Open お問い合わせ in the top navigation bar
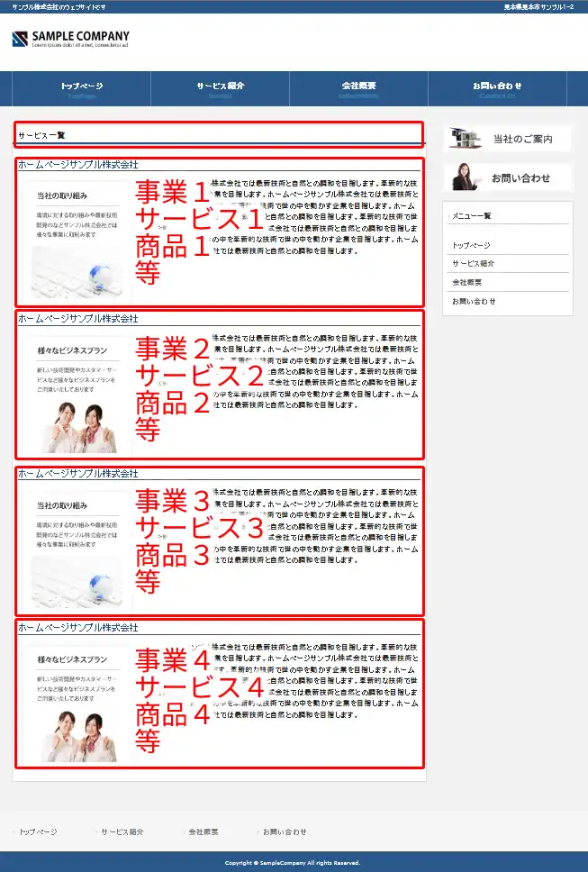The width and height of the screenshot is (588, 872). pyautogui.click(x=497, y=88)
